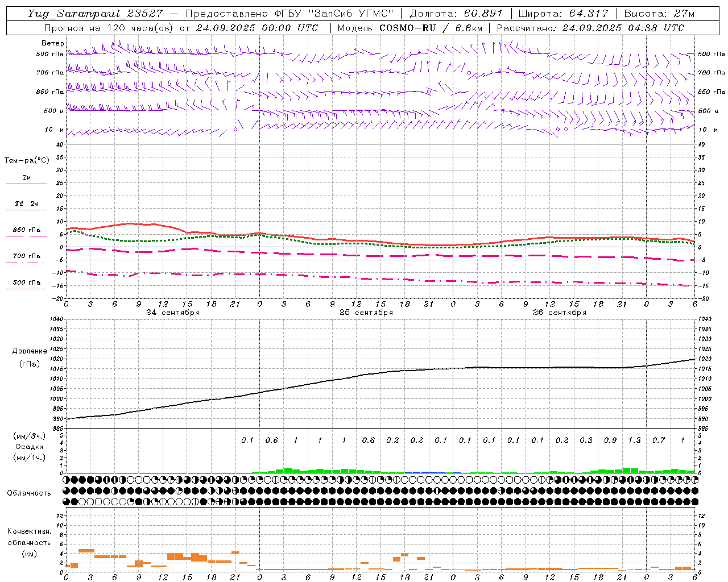The image size is (728, 582).
Task: Select the Осадки precipitation label
Action: [30, 447]
